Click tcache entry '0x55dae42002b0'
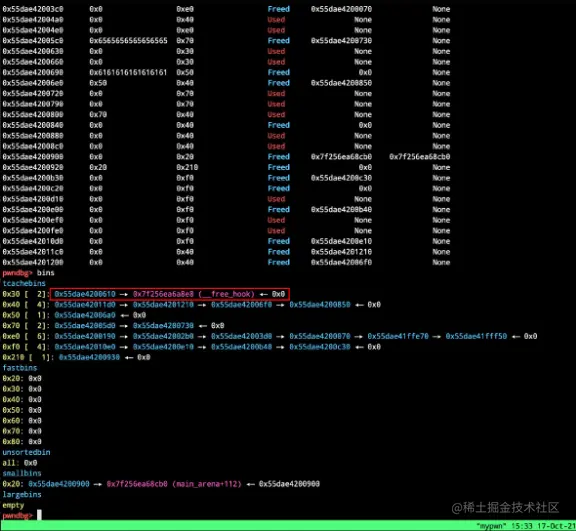This screenshot has height=531, width=576. coord(163,336)
